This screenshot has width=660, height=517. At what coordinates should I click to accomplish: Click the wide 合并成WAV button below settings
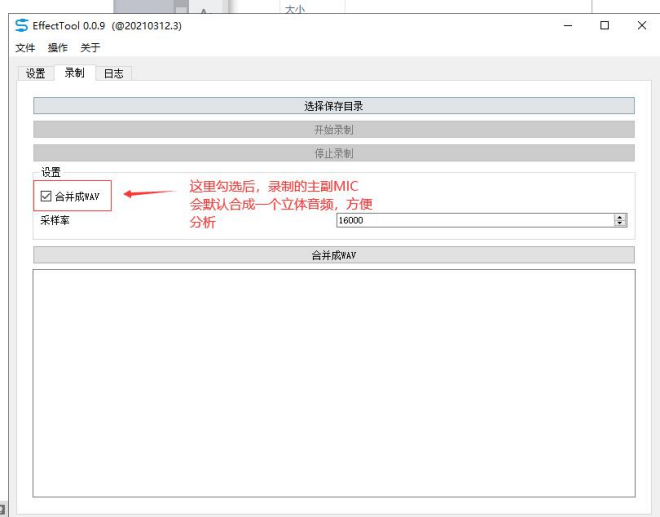(334, 255)
